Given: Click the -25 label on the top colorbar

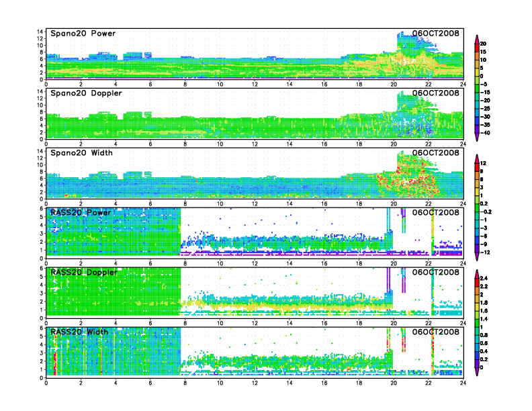Looking at the screenshot, I should click(x=485, y=109).
